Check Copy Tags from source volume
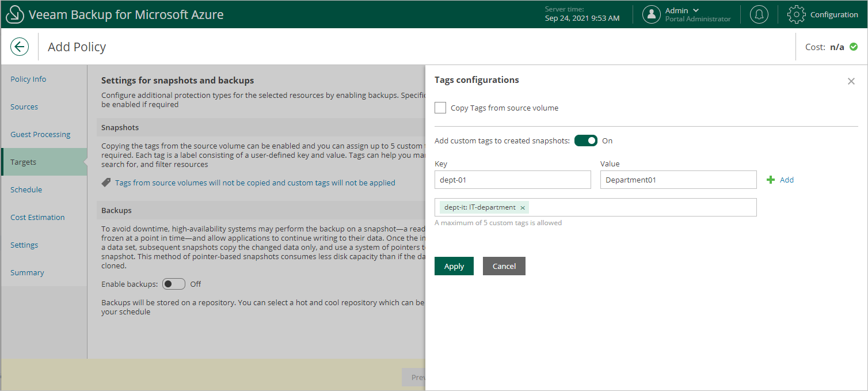 coord(440,108)
